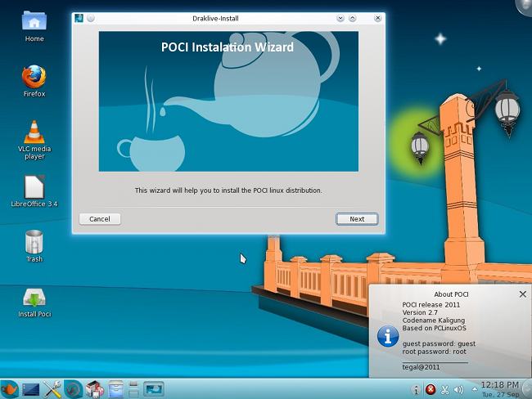
Task: Click round button beside the Draklive-Install window icon
Action: pos(91,18)
